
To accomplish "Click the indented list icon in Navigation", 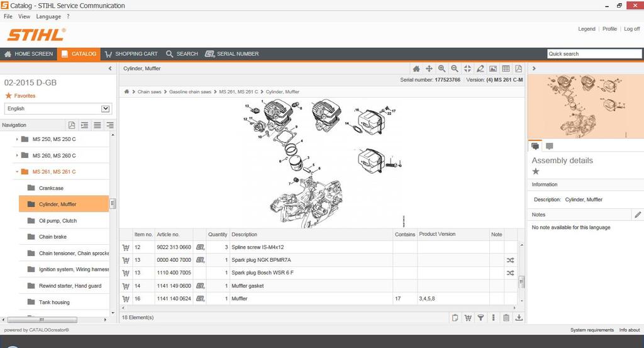I will click(85, 125).
